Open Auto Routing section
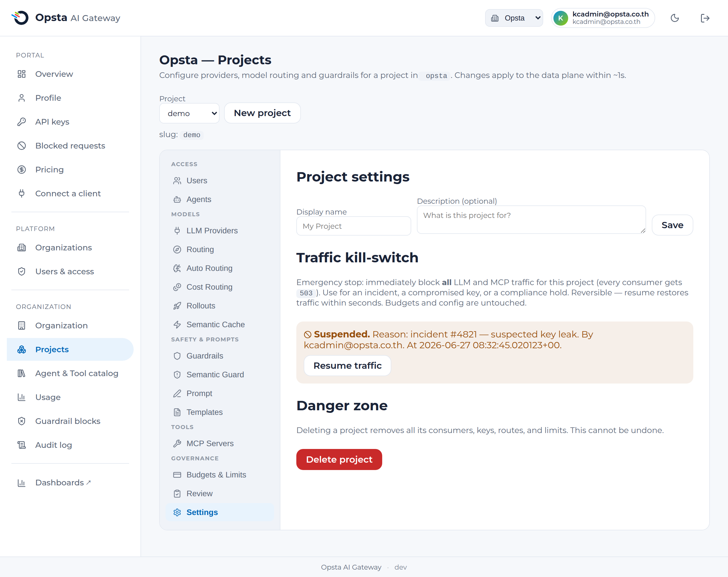This screenshot has width=728, height=577. pos(220,268)
